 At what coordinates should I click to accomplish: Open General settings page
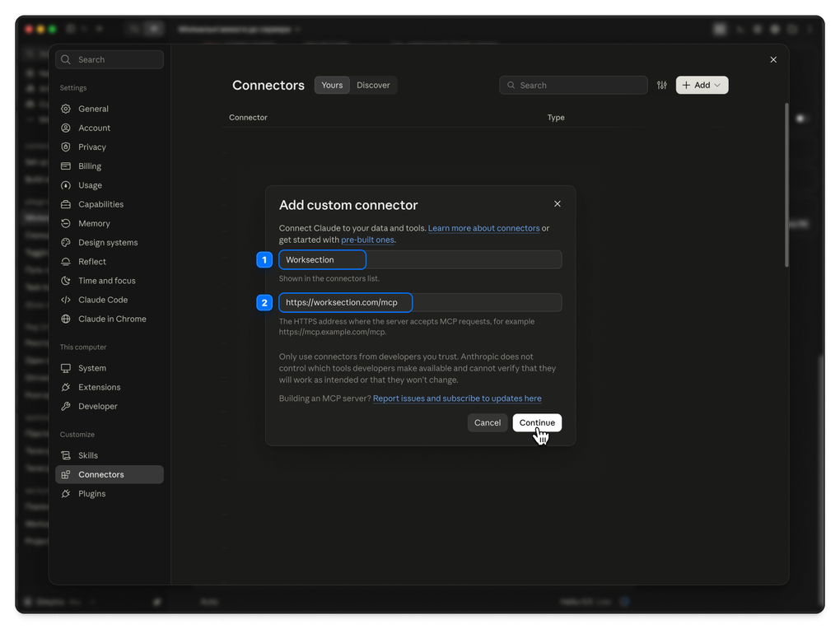(x=110, y=109)
